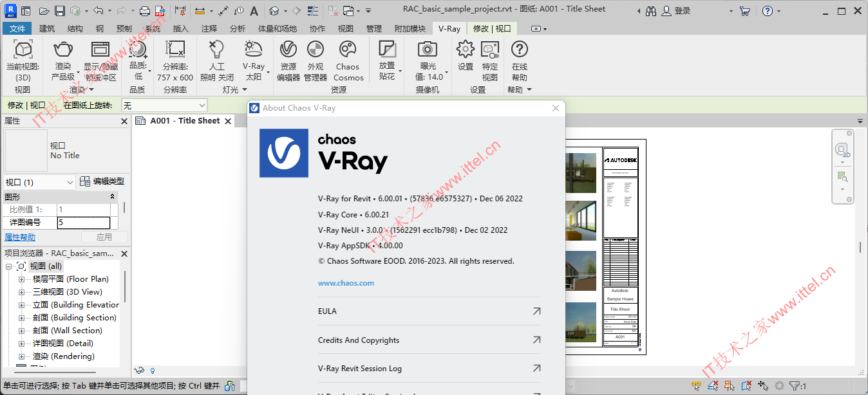Image resolution: width=868 pixels, height=395 pixels.
Task: Open Default 3D View house icon
Action: tap(274, 11)
